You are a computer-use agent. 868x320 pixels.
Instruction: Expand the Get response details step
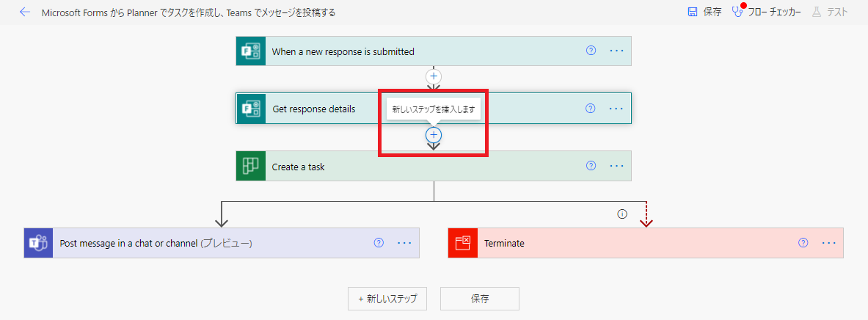coord(434,109)
